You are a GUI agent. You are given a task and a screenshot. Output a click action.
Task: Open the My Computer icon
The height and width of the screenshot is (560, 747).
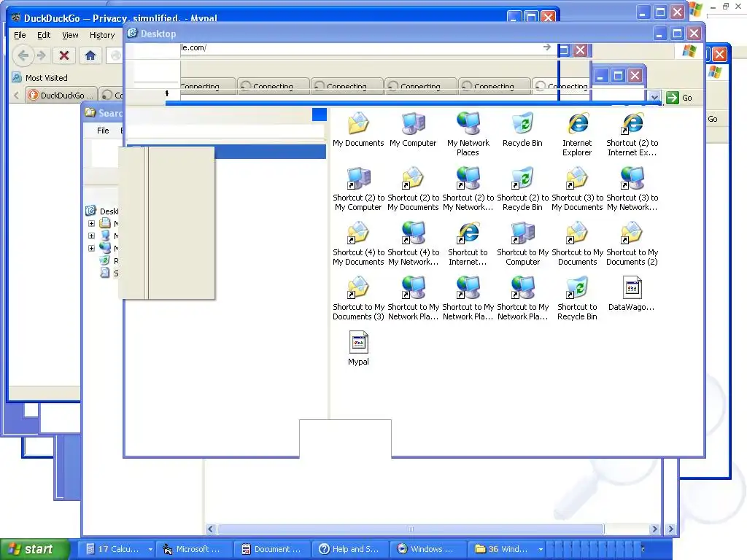tap(413, 130)
